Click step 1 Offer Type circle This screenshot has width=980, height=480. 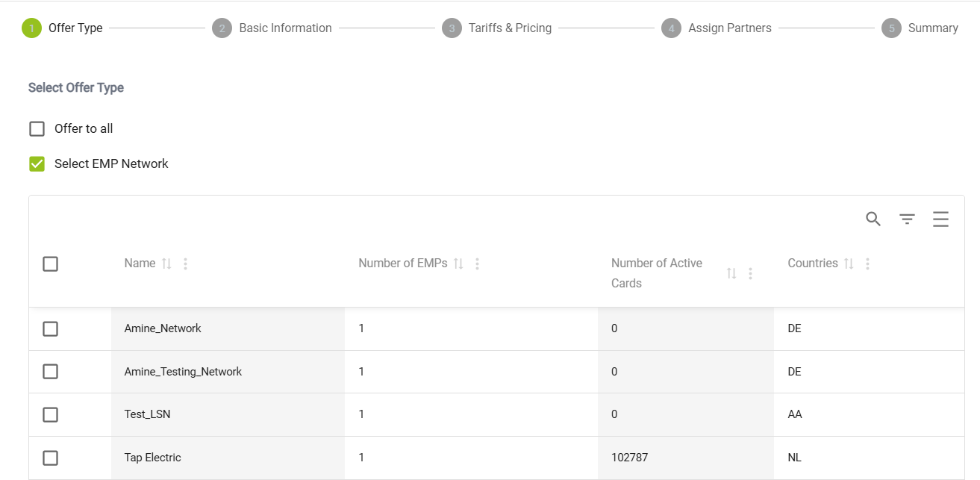(31, 28)
